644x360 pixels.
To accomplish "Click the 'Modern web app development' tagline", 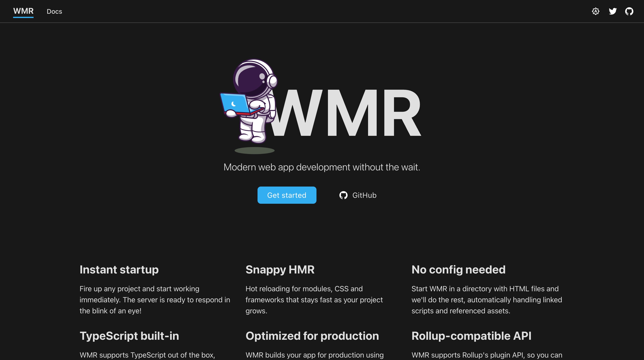I will (x=322, y=167).
